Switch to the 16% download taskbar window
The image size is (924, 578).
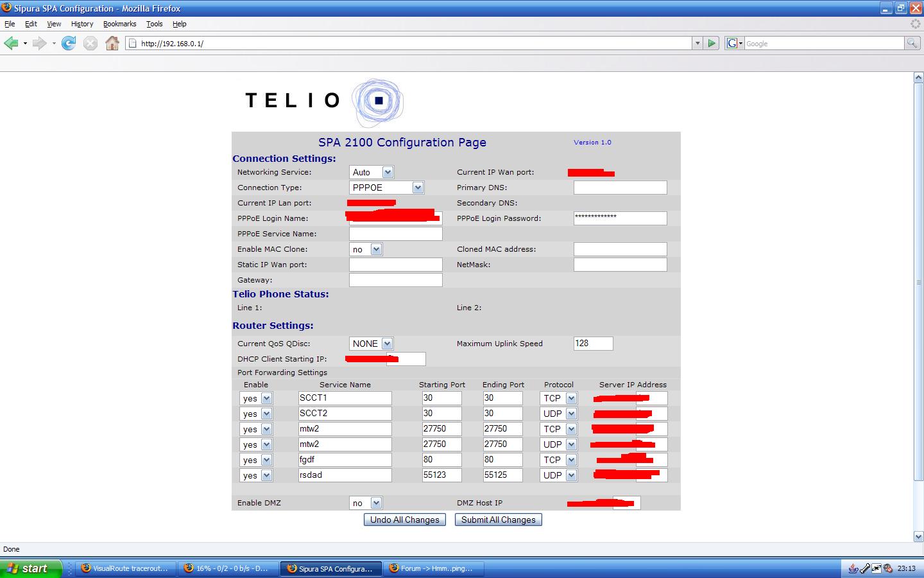click(228, 568)
